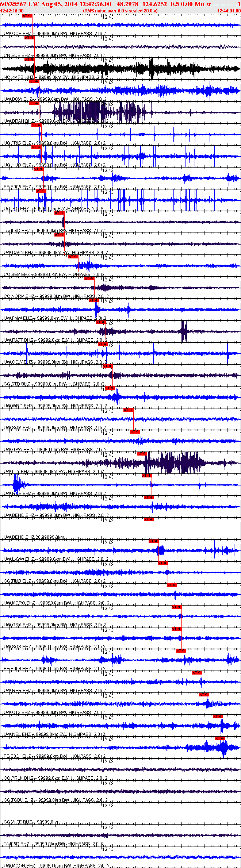Select the red pick marker on PB B031 trace
The image size is (241, 868).
click(220, 738)
